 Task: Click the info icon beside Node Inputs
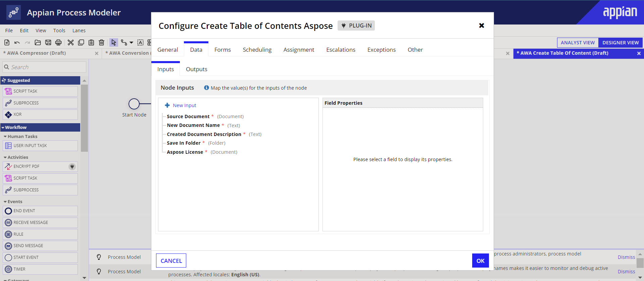pos(206,88)
